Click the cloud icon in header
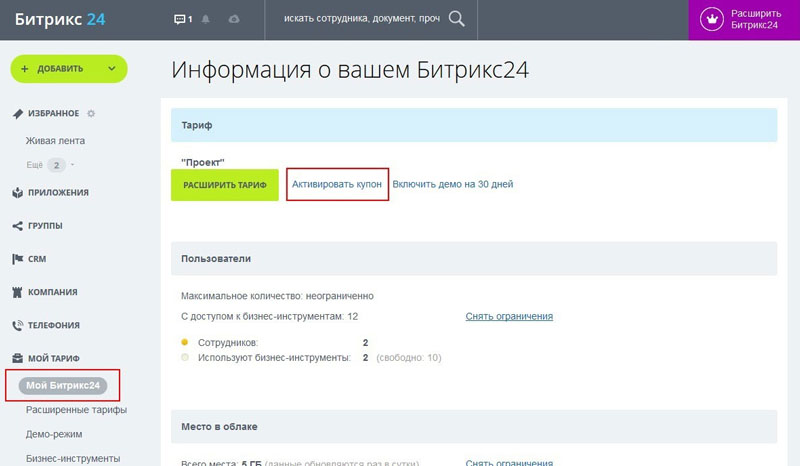The image size is (800, 466). click(x=234, y=19)
